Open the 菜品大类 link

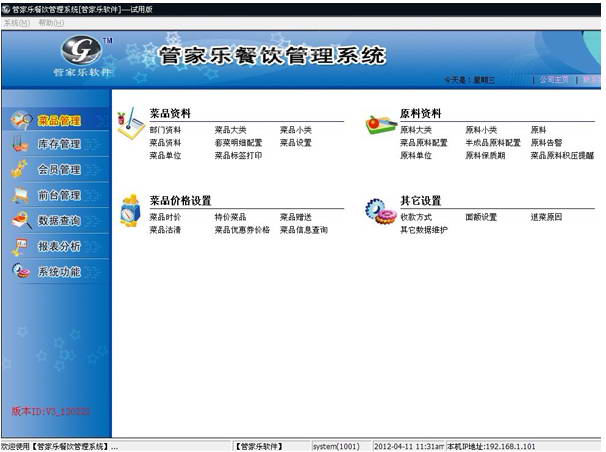230,130
